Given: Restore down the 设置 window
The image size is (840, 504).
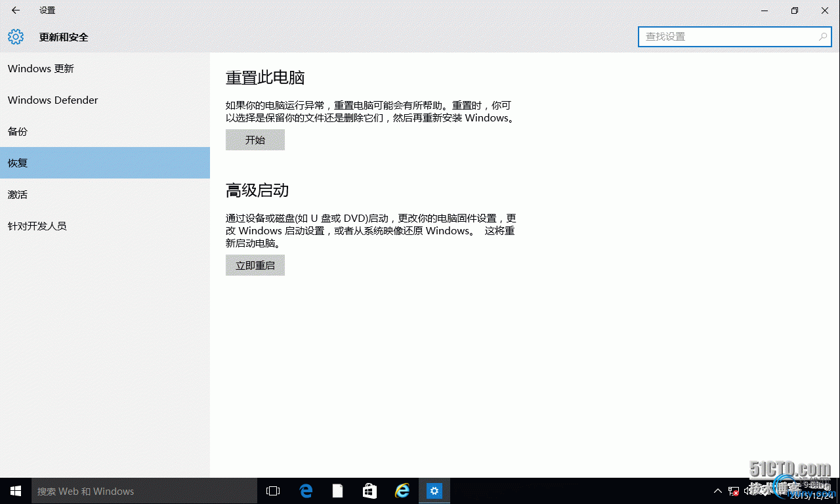Looking at the screenshot, I should (x=795, y=10).
